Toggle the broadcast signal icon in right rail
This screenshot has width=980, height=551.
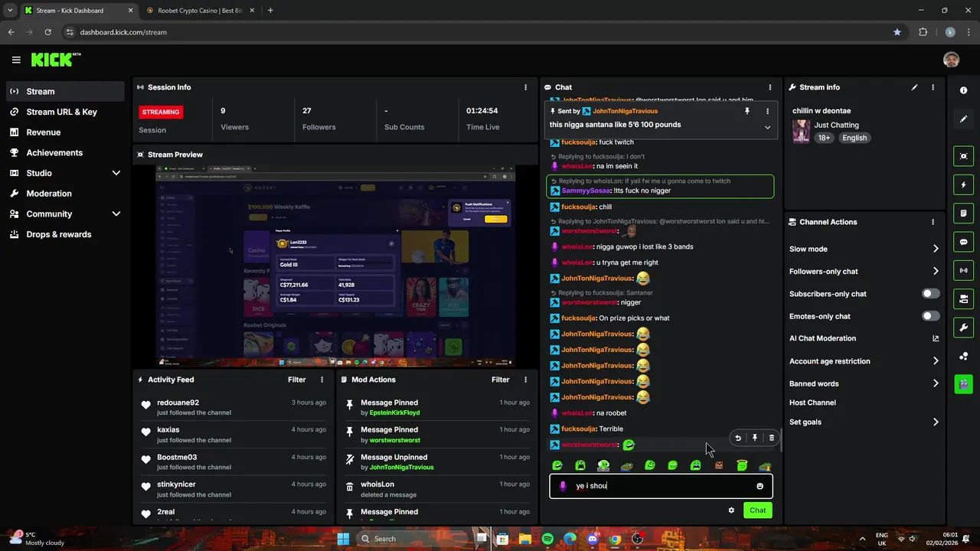pos(963,270)
